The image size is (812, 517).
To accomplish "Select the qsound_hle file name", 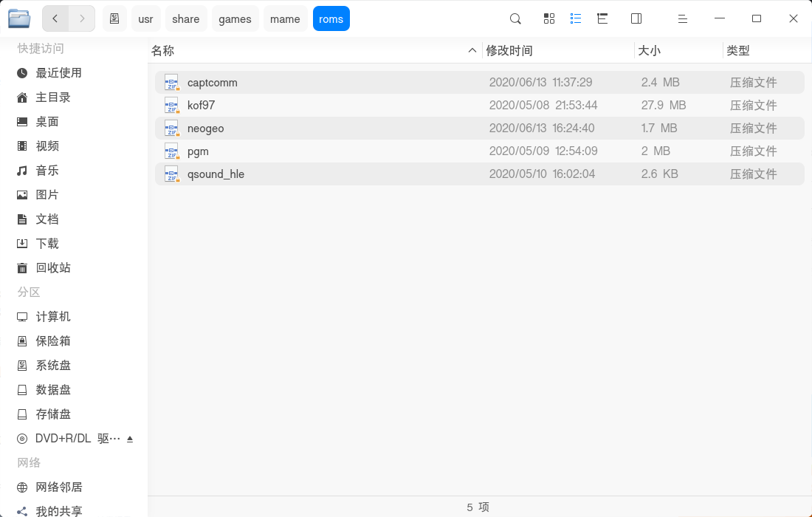I will pyautogui.click(x=216, y=174).
